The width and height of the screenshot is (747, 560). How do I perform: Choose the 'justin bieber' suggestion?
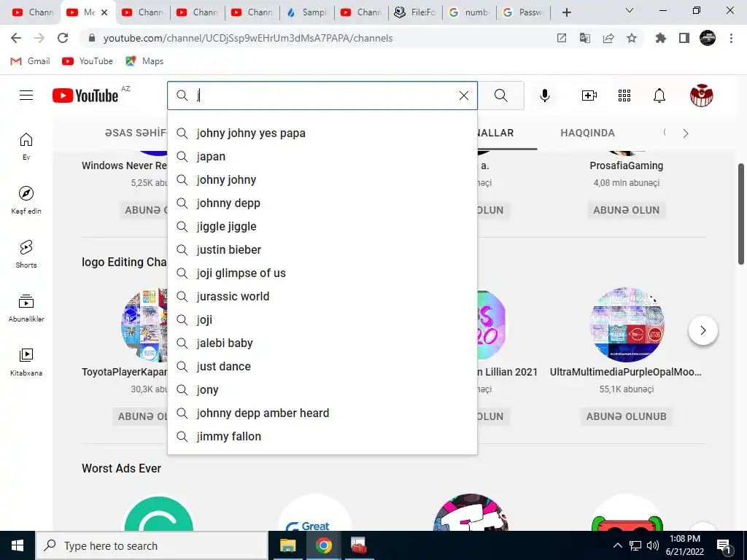322,250
